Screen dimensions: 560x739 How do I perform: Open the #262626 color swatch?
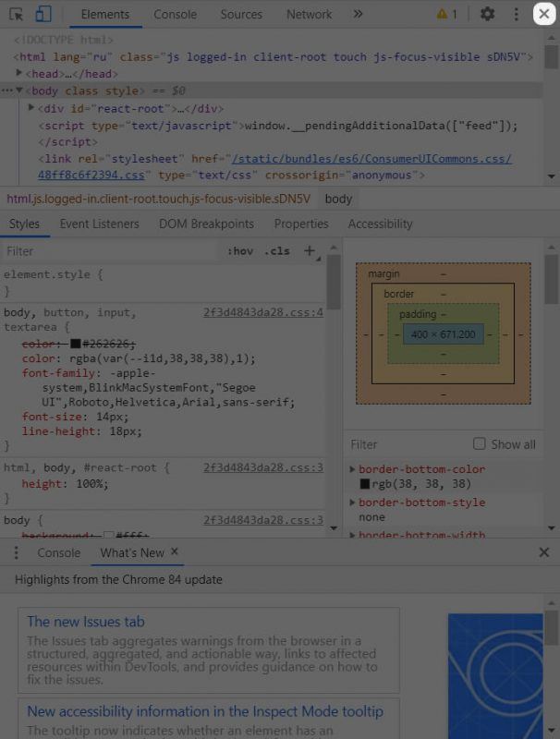pos(76,344)
